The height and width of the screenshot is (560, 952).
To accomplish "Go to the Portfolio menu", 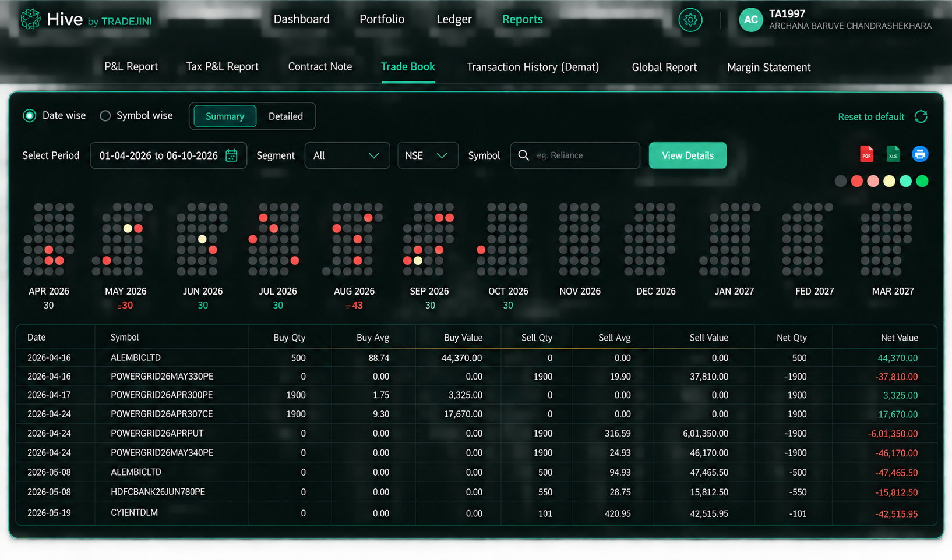I will (x=382, y=19).
